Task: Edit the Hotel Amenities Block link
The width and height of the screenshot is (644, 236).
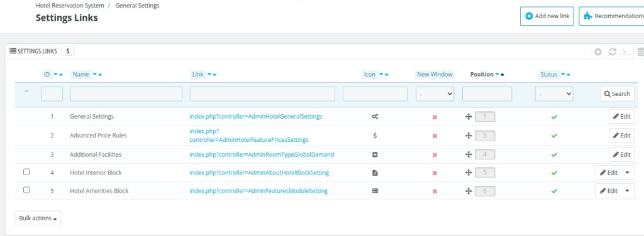Action: point(608,191)
